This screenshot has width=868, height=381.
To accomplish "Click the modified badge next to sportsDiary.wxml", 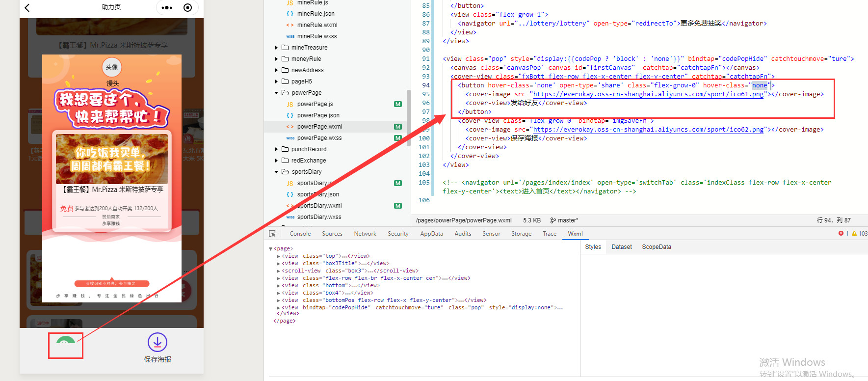I will tap(398, 206).
